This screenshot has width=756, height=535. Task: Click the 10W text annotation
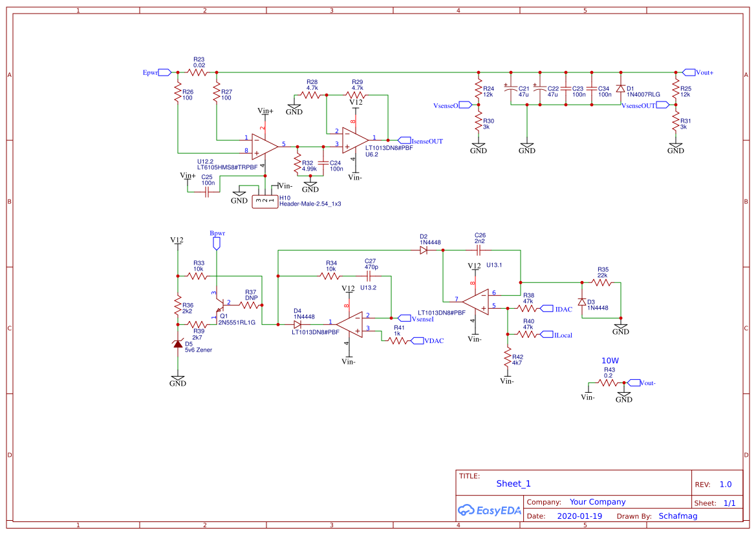pyautogui.click(x=610, y=361)
